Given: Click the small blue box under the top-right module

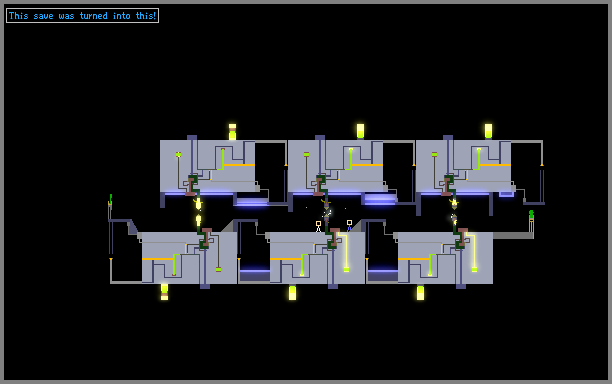Looking at the screenshot, I should point(506,194).
